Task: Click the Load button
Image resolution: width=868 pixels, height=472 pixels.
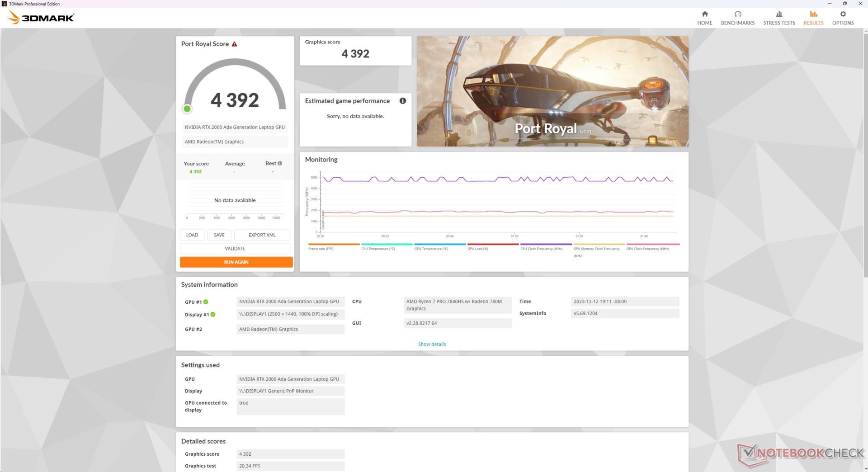Action: pyautogui.click(x=192, y=235)
